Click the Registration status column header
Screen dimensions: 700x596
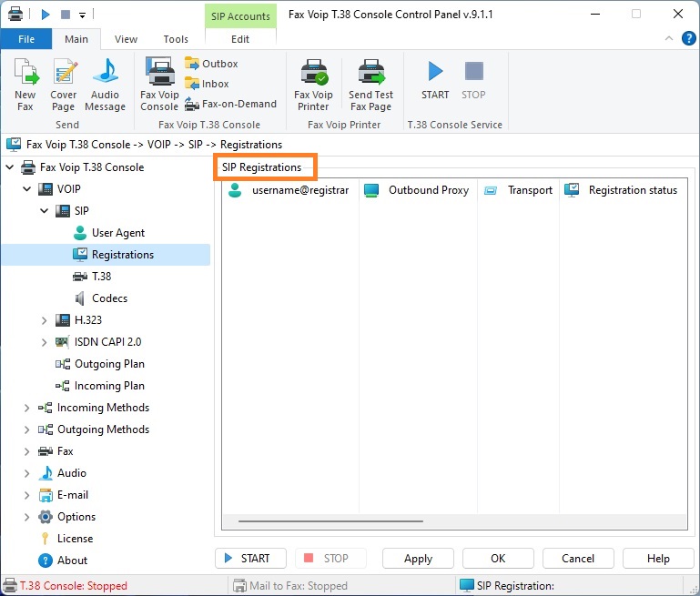(x=624, y=190)
